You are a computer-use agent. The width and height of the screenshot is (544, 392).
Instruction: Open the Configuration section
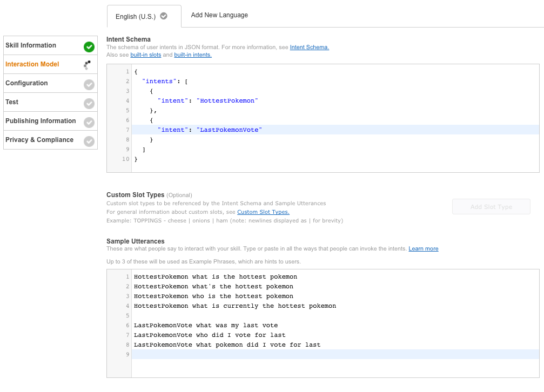(50, 83)
